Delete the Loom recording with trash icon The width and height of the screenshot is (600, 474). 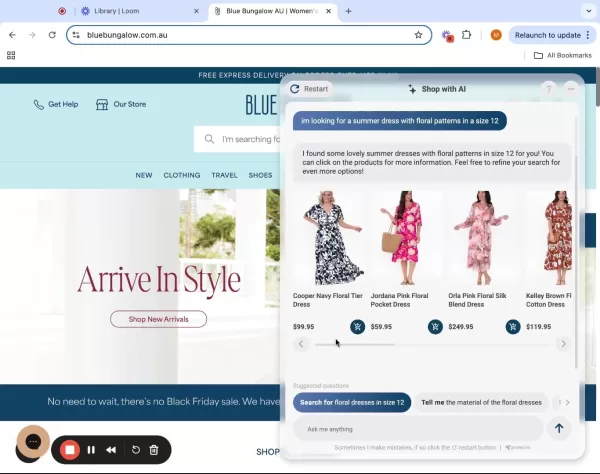(x=154, y=450)
